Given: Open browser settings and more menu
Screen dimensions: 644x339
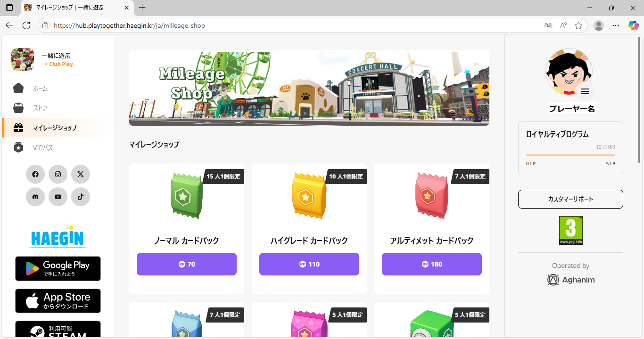Looking at the screenshot, I should pyautogui.click(x=616, y=25).
